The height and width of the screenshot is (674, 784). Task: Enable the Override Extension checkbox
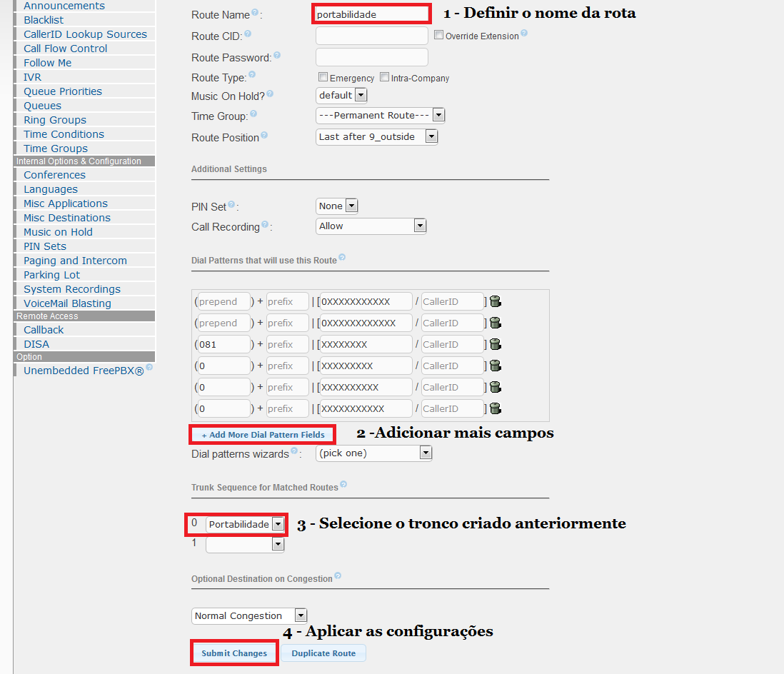tap(438, 34)
